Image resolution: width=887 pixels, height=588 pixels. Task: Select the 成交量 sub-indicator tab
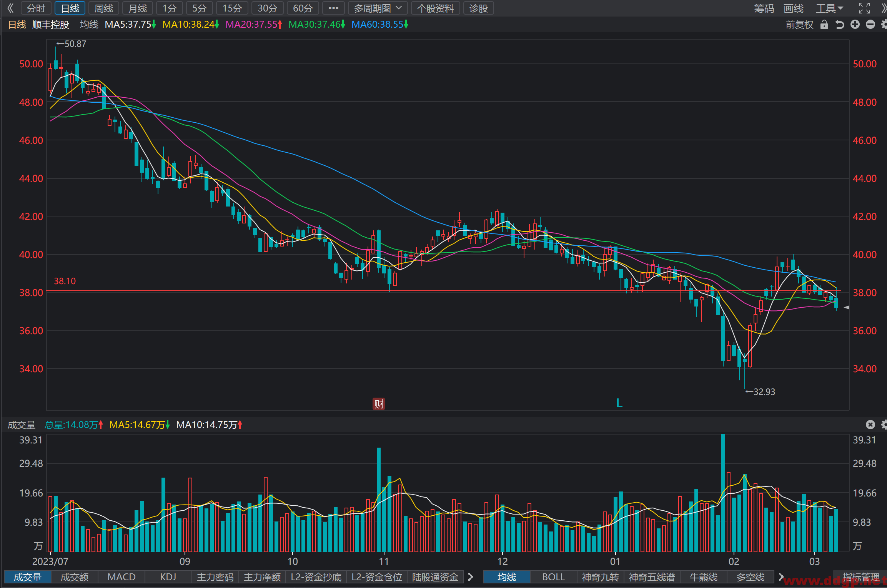27,577
